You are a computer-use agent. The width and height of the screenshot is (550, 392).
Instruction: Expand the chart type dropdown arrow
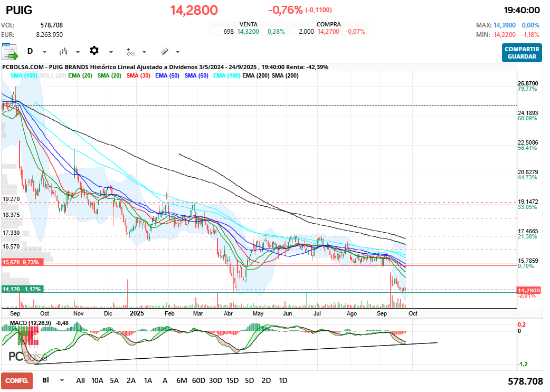pyautogui.click(x=78, y=52)
